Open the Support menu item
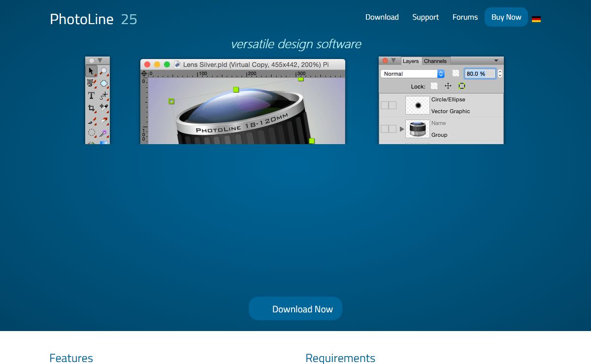 [426, 17]
